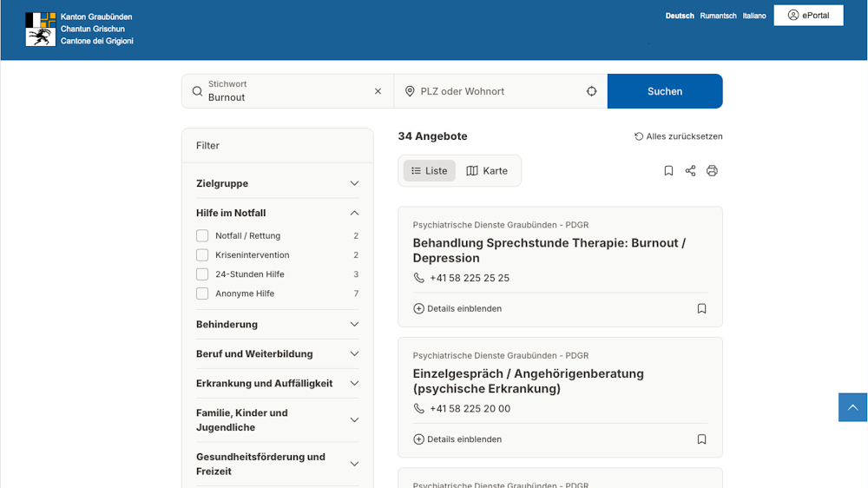
Task: Tick the Anonyme Hilfe checkbox
Action: 202,293
